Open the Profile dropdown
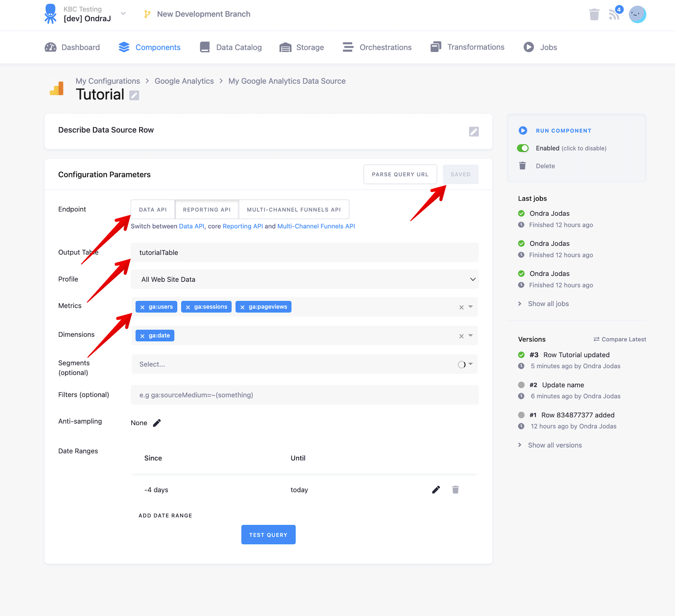The width and height of the screenshot is (675, 616). (x=305, y=279)
